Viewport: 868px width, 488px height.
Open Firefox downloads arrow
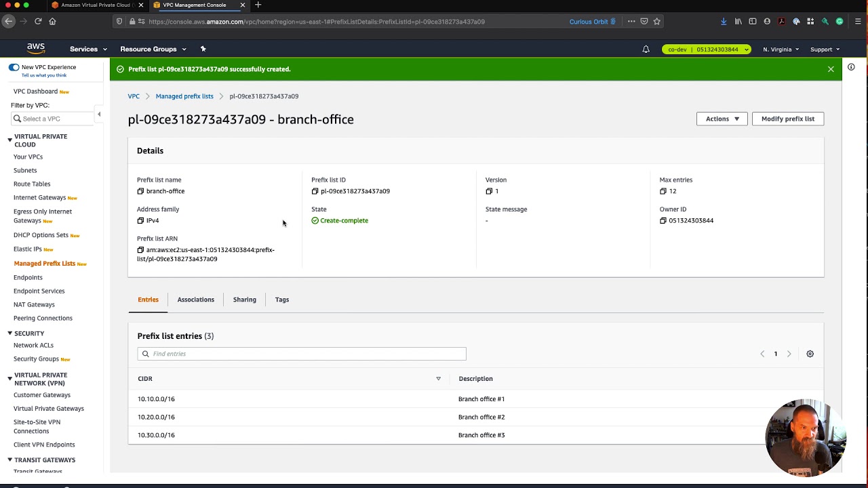(x=724, y=22)
